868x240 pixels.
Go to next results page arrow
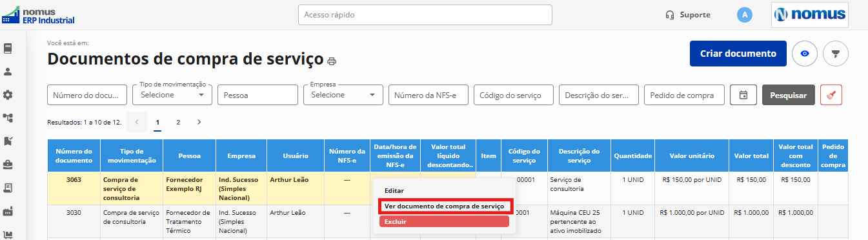tap(199, 121)
